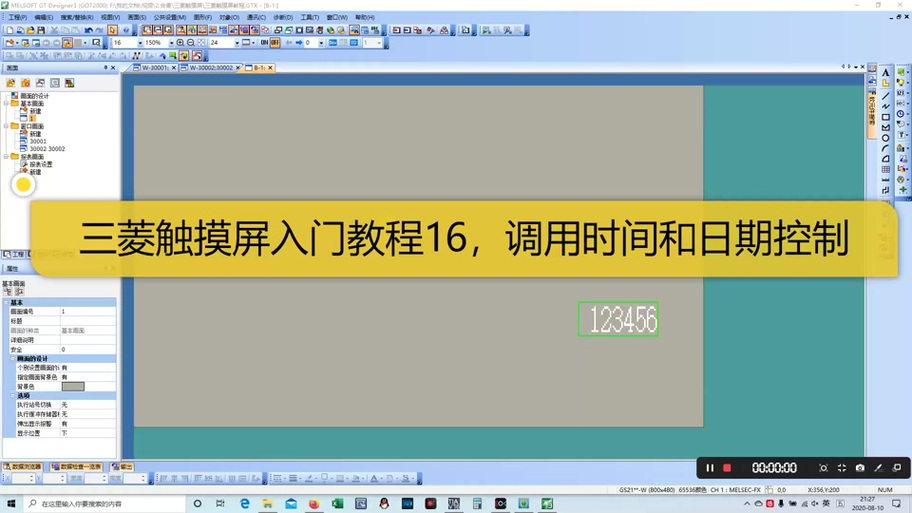Viewport: 912px width, 513px height.
Task: Select the 123456 numeric display object
Action: coord(618,319)
